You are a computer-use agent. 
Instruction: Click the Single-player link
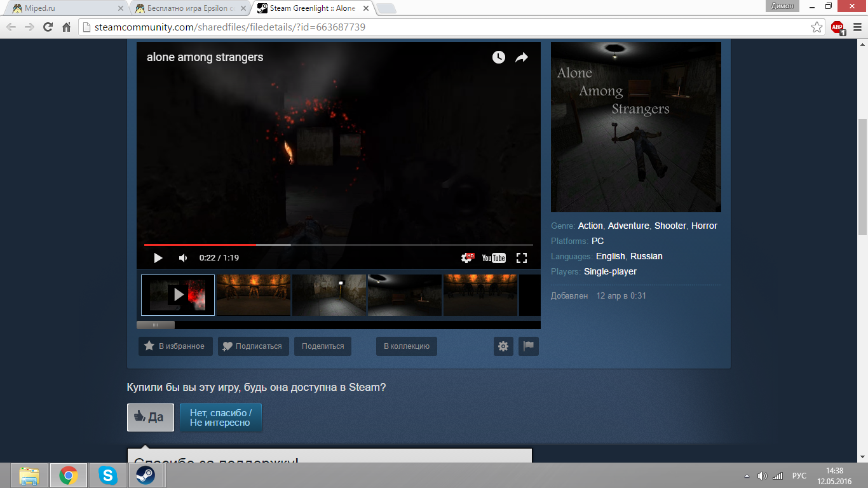610,271
